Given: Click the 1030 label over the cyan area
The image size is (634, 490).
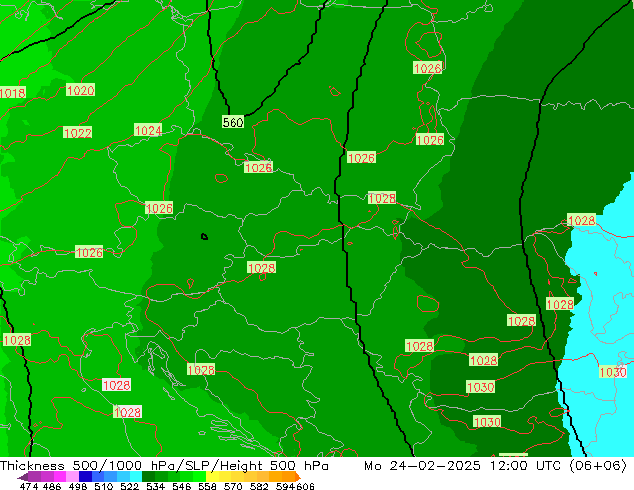Looking at the screenshot, I should [613, 372].
